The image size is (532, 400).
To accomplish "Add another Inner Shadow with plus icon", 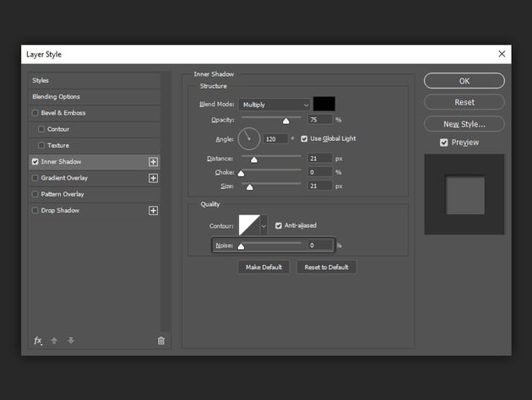I will click(153, 162).
